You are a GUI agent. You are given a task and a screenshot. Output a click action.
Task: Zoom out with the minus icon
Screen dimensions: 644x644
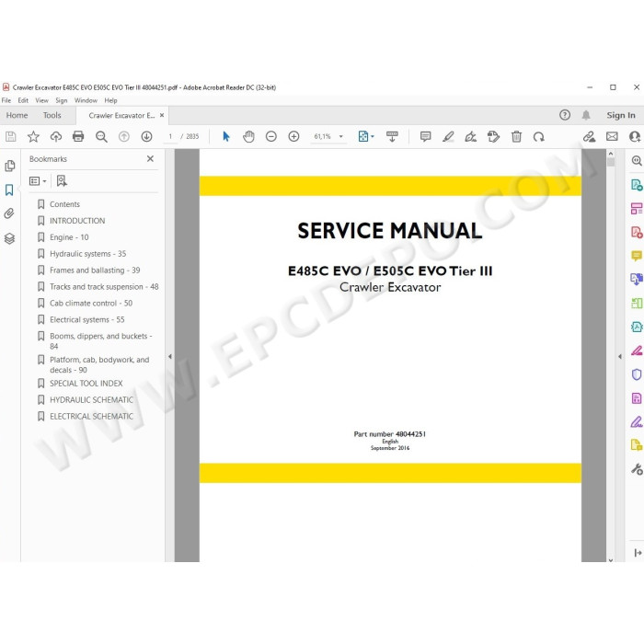271,136
